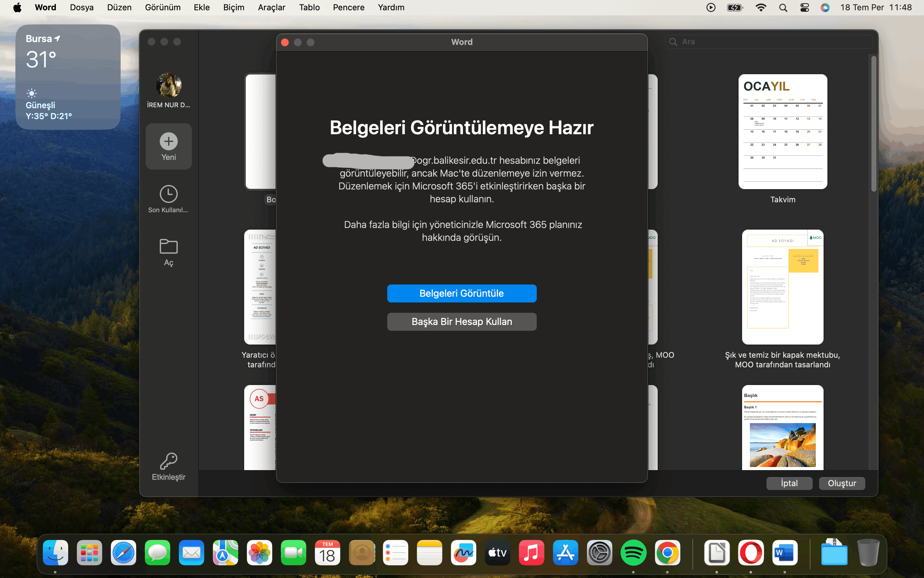Click the template gallery vertical scrollbar
The image size is (924, 578).
[x=874, y=124]
